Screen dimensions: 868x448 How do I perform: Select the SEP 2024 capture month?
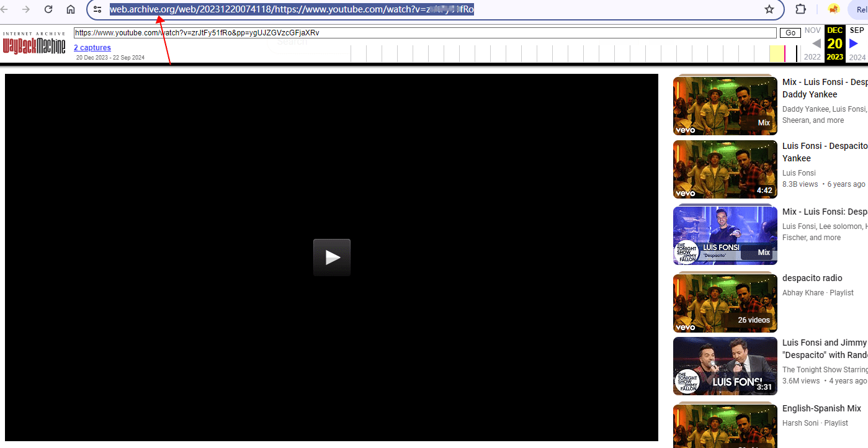tap(857, 30)
